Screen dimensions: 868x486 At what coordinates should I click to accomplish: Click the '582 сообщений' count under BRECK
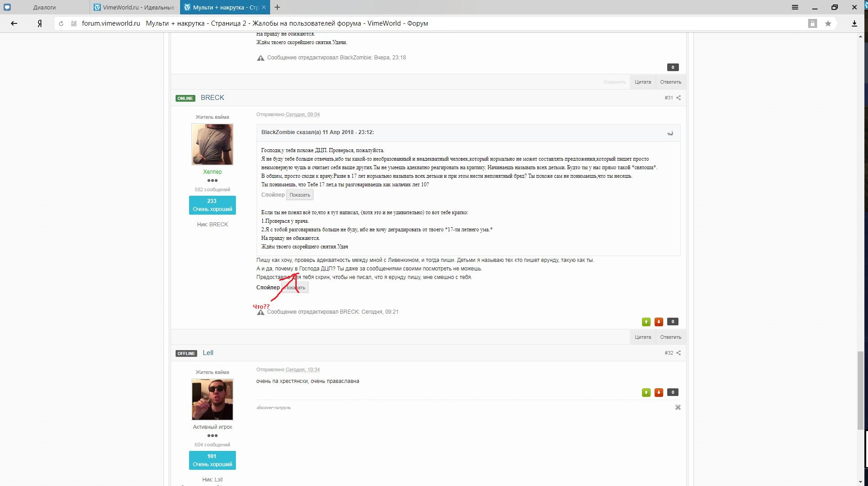(x=212, y=189)
